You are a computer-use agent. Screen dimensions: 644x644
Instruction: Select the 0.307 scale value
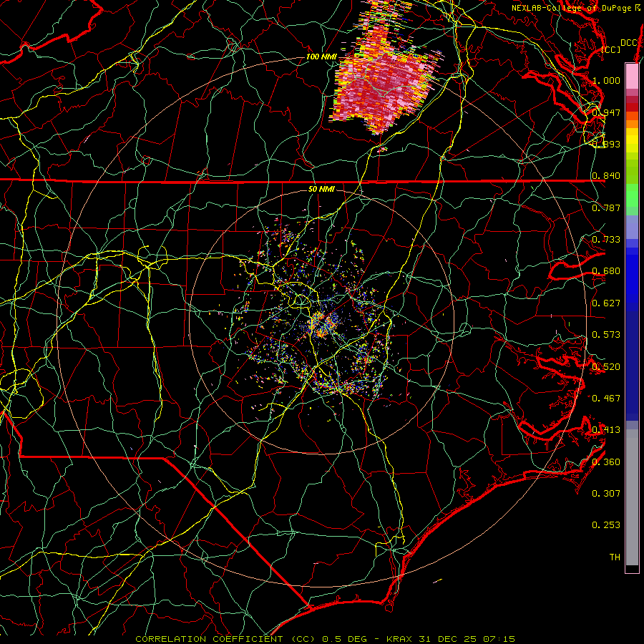tap(606, 493)
